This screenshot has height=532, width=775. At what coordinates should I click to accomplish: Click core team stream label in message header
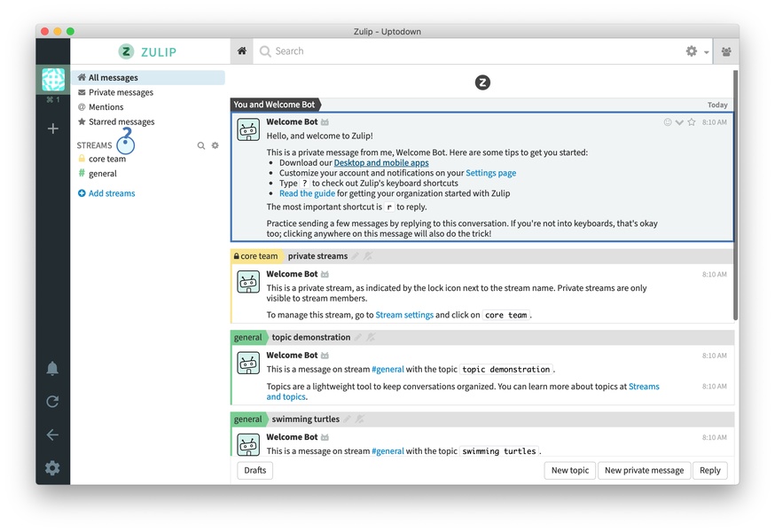(256, 256)
